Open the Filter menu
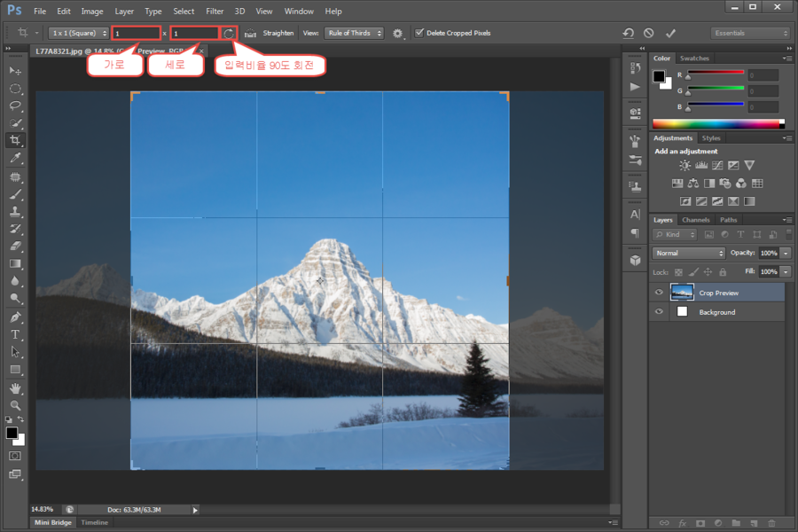798x532 pixels. (x=215, y=12)
